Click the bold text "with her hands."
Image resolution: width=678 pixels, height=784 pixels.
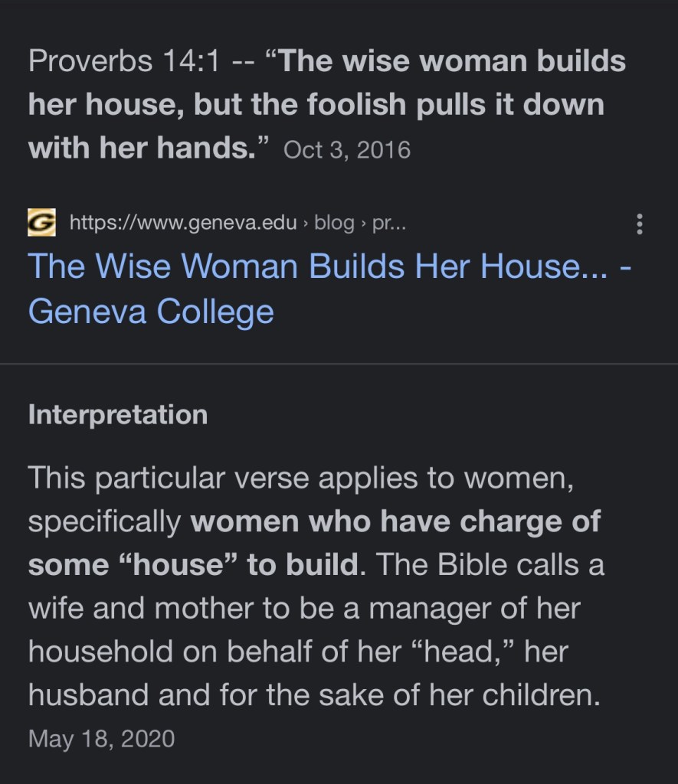coord(142,148)
